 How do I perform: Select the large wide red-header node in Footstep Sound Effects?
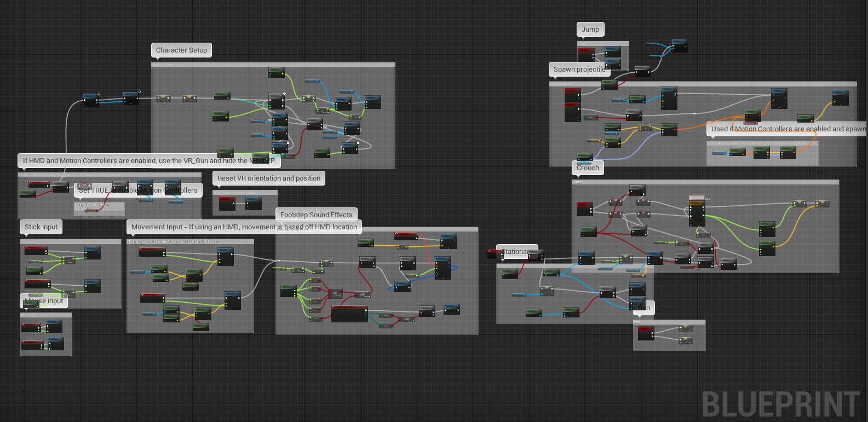point(349,314)
